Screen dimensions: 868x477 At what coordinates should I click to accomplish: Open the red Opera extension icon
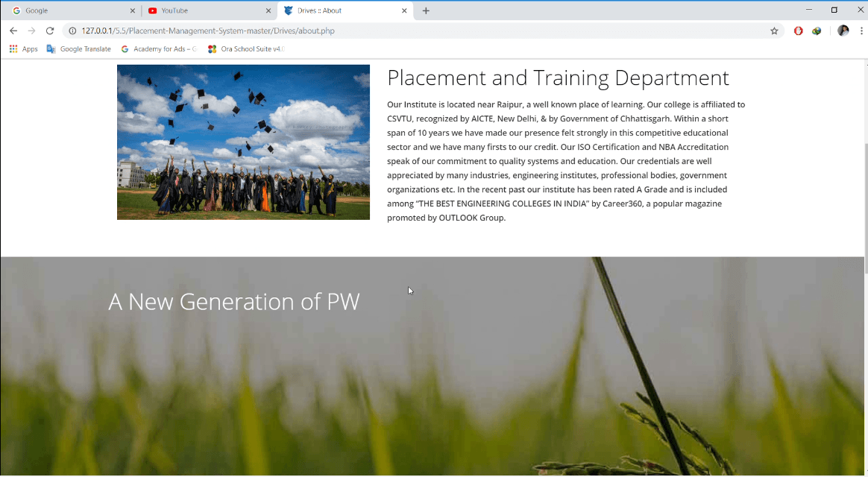point(798,31)
